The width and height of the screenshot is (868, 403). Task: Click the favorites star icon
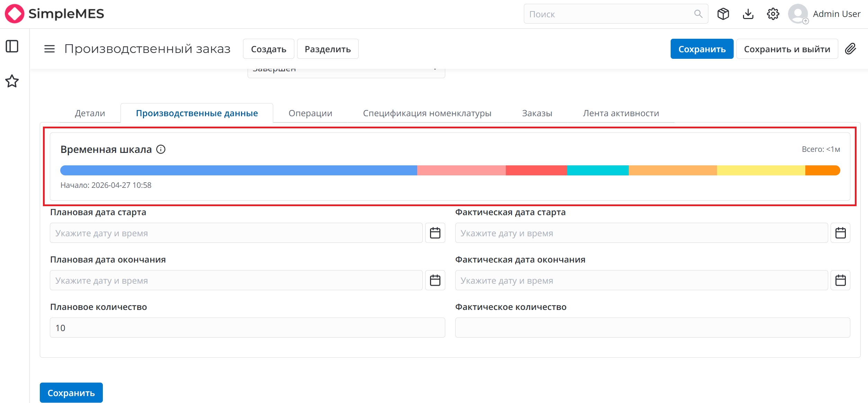click(x=12, y=81)
